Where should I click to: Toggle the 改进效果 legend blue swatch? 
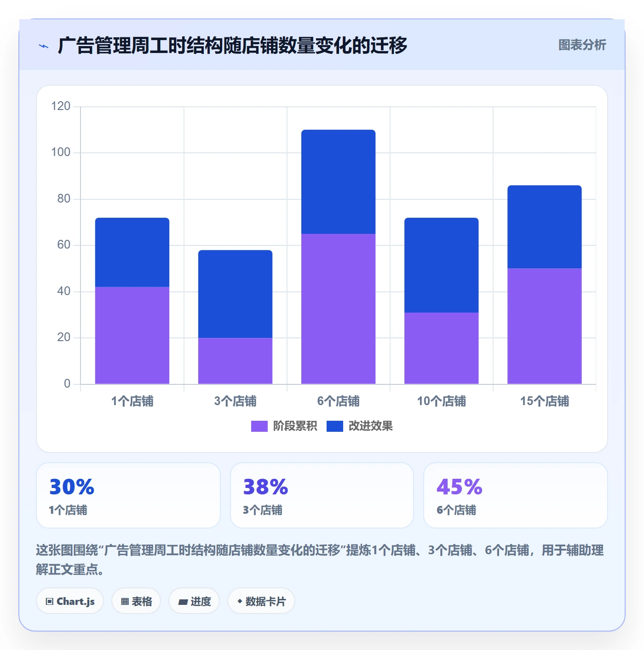(x=334, y=426)
